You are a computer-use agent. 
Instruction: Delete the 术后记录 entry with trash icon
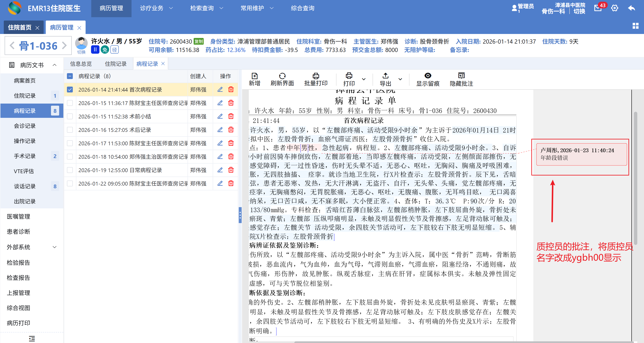(231, 130)
